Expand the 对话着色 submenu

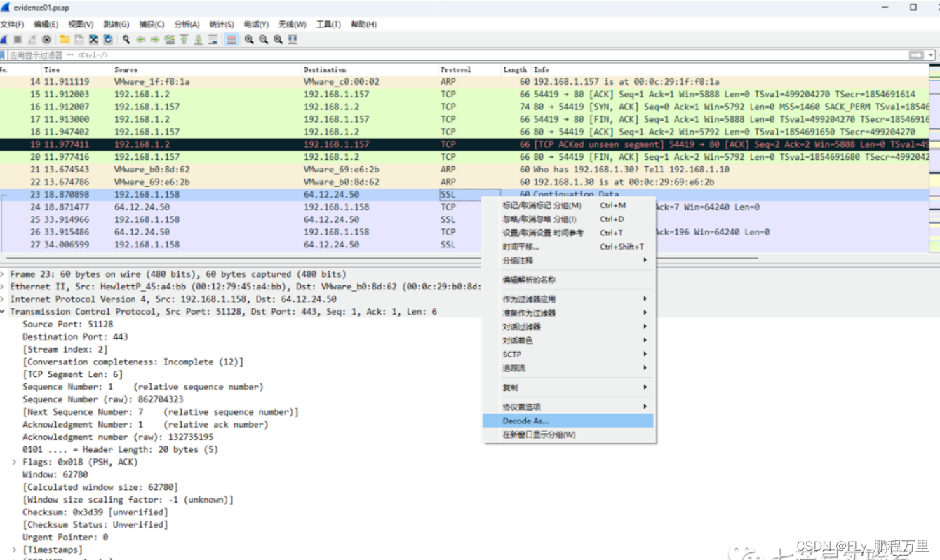[x=568, y=341]
